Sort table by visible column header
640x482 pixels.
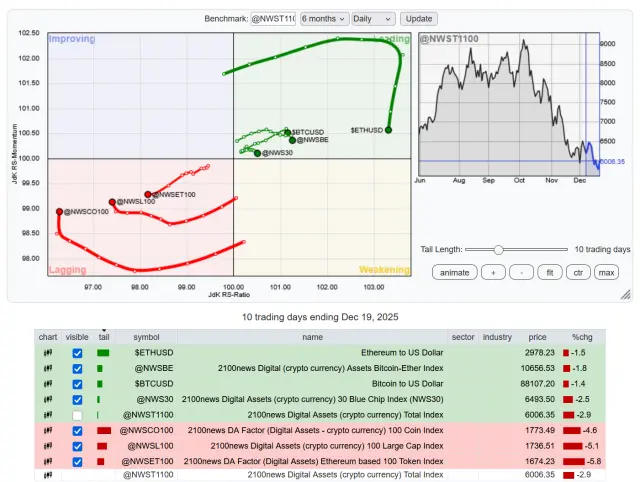click(x=77, y=337)
